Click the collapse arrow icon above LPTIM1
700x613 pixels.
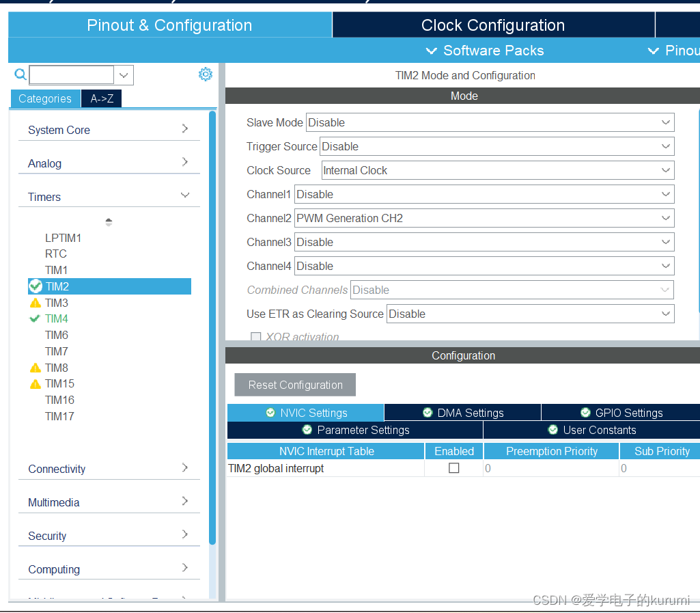109,222
